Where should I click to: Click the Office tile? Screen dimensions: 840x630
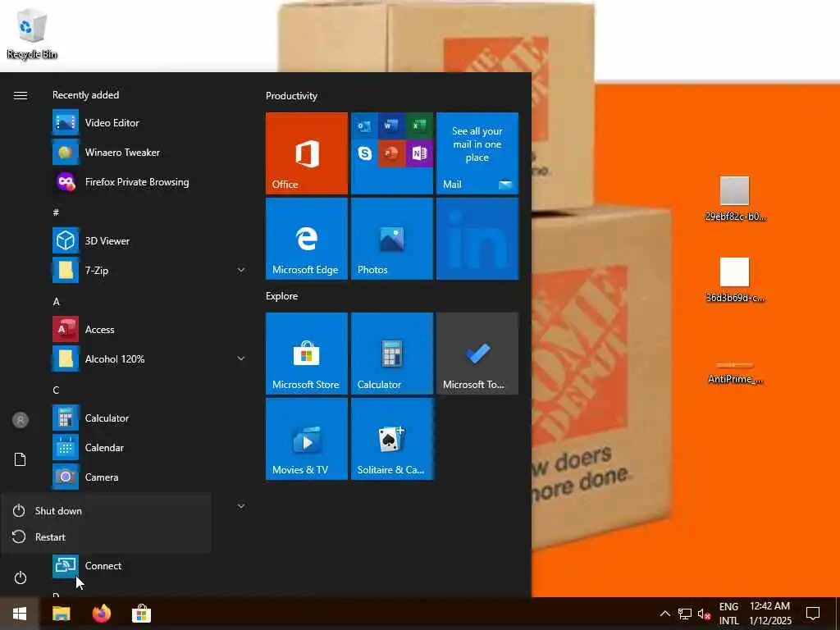tap(307, 153)
